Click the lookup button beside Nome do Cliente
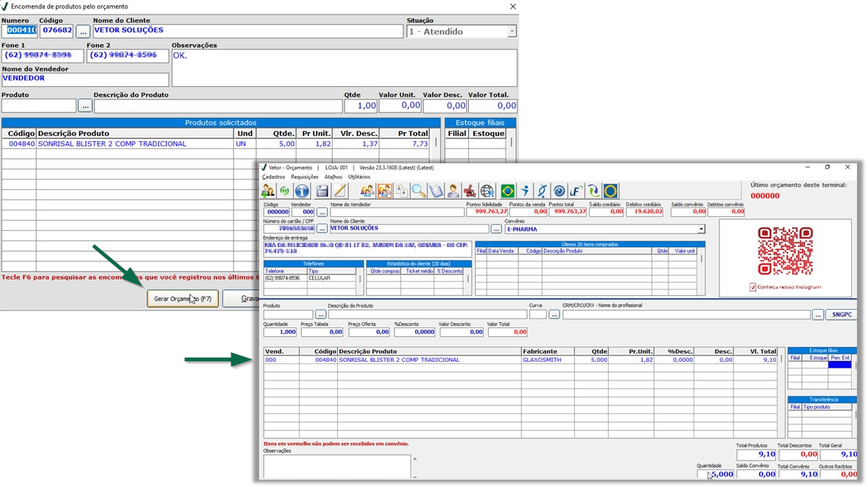This screenshot has height=487, width=868. (497, 230)
